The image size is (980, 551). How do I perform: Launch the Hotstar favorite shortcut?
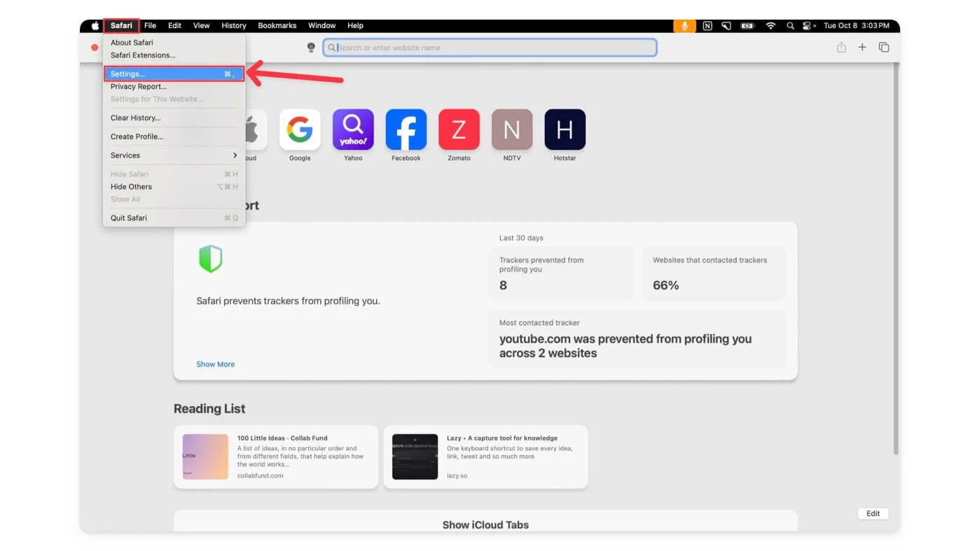tap(565, 130)
